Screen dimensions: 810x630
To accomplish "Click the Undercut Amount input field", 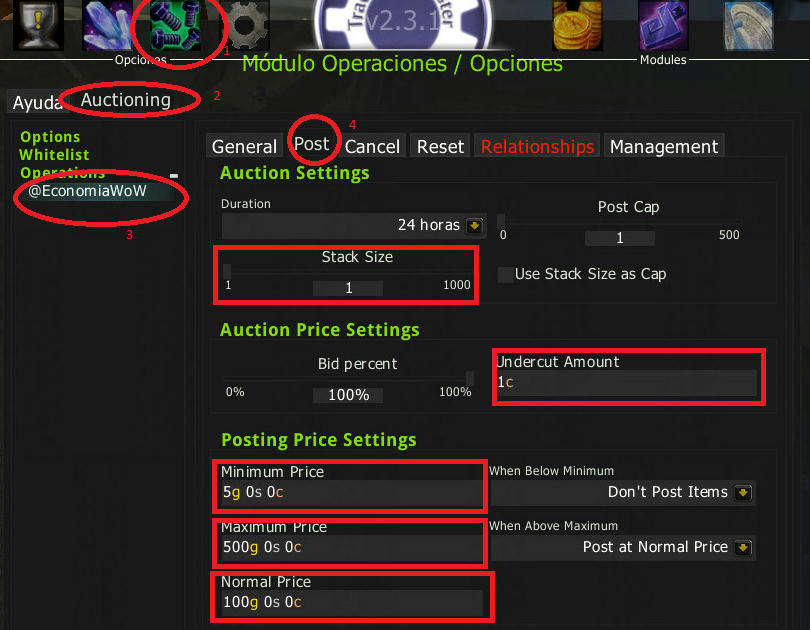I will [626, 383].
